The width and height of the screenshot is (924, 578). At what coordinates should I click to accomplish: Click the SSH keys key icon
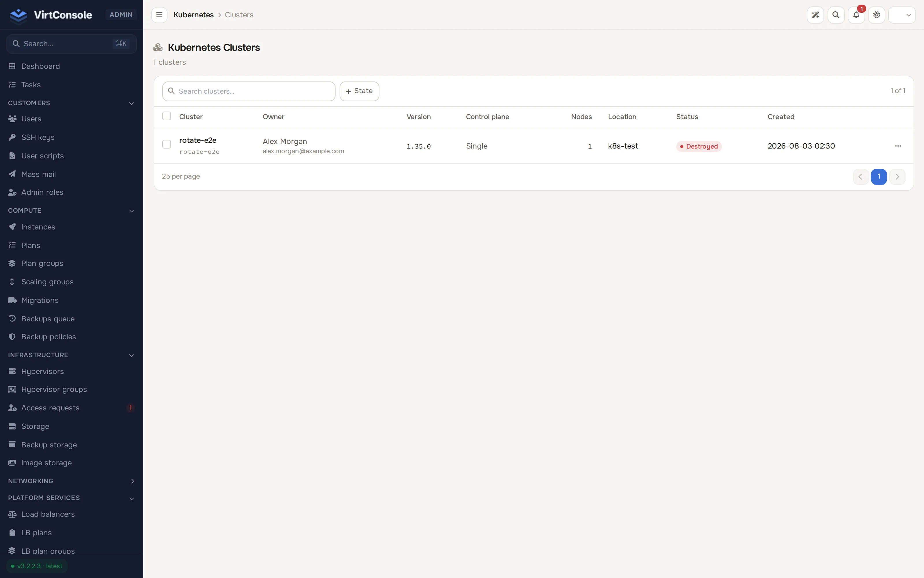12,137
